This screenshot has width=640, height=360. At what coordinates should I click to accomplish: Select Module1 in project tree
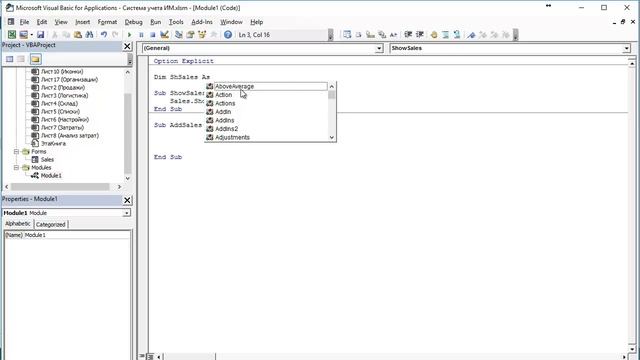click(51, 176)
